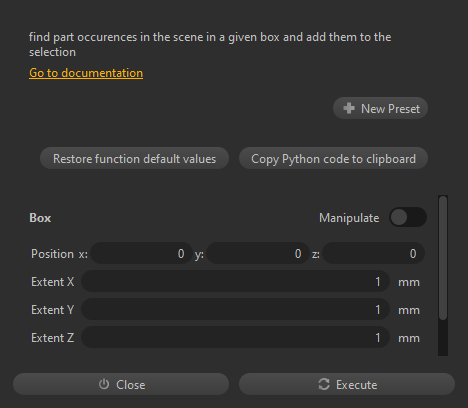Select the Position z input field
This screenshot has width=468, height=408.
(x=373, y=254)
